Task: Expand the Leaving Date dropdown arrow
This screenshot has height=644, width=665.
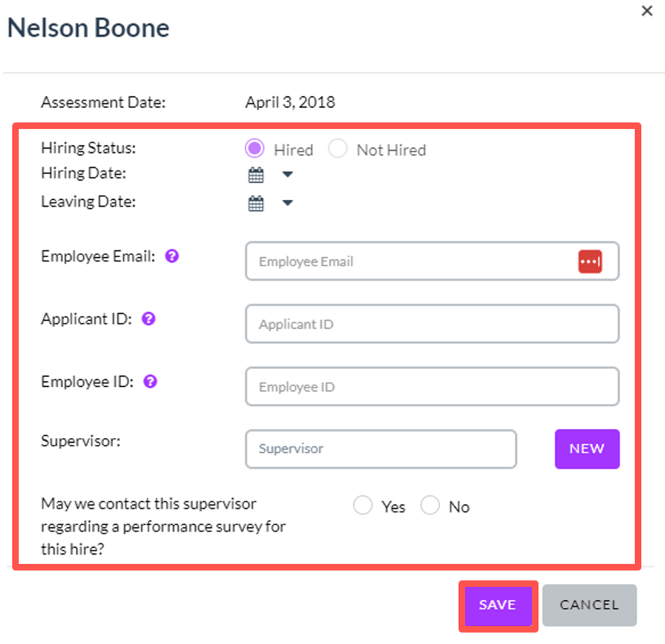Action: point(288,203)
